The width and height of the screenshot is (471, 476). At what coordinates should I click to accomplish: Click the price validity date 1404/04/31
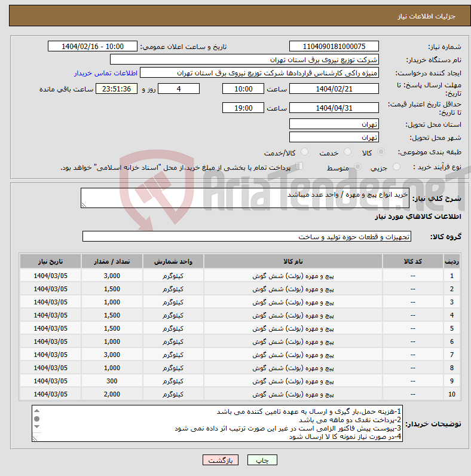coord(334,108)
